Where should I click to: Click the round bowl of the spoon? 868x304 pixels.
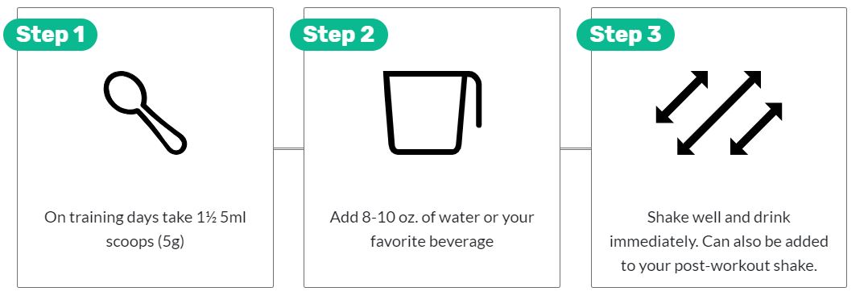[125, 93]
